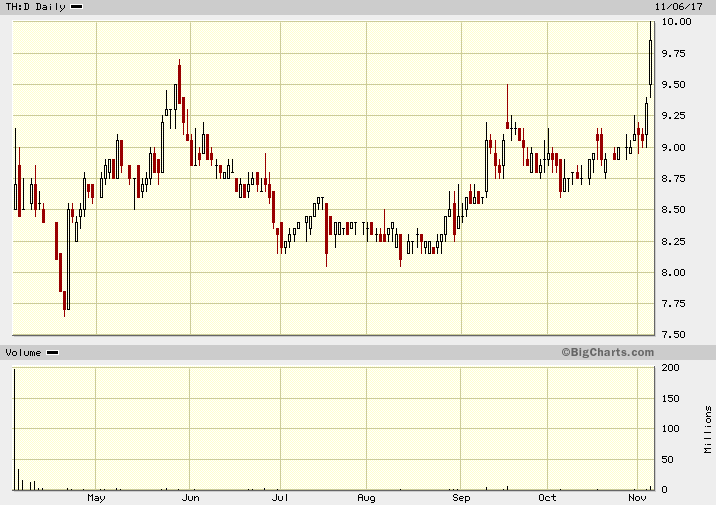Click the 100 volume axis label
The width and height of the screenshot is (716, 505).
pyautogui.click(x=670, y=429)
